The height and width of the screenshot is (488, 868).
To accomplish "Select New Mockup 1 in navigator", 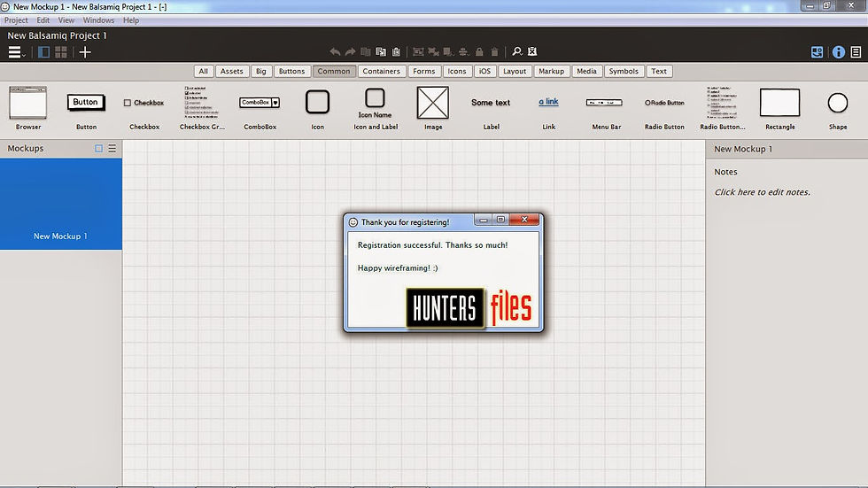I will tap(61, 205).
